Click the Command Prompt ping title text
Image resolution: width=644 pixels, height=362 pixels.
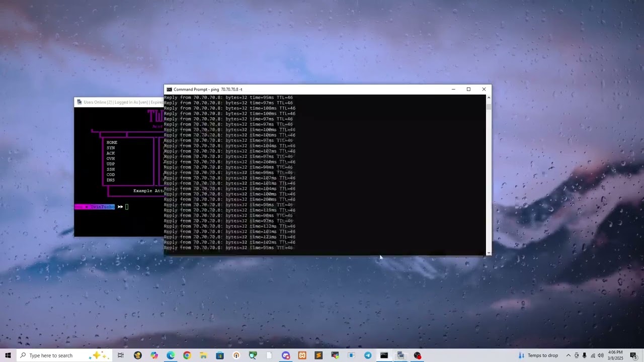pyautogui.click(x=208, y=89)
